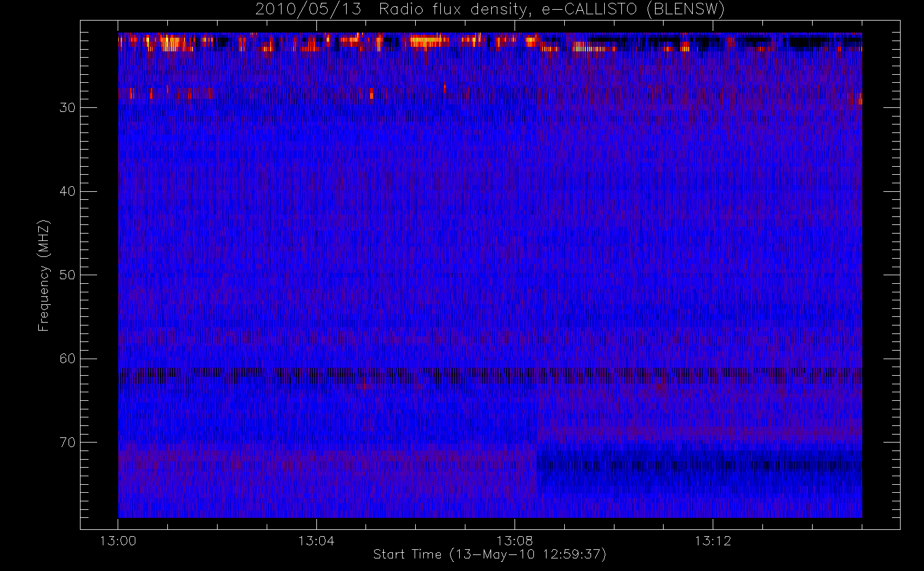Click the 13:04 time tick label
Image resolution: width=924 pixels, height=571 pixels.
tap(316, 541)
